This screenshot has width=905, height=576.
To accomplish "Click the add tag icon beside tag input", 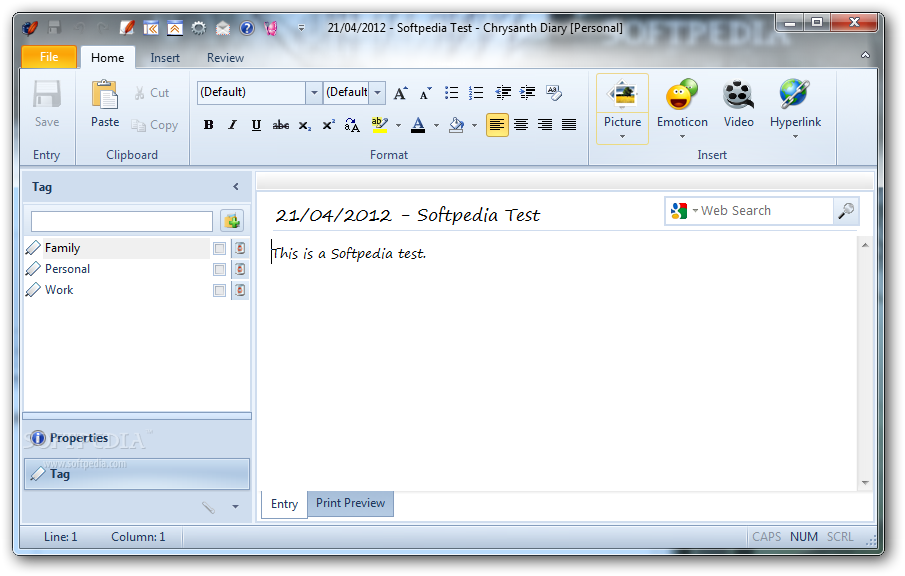I will [x=232, y=221].
